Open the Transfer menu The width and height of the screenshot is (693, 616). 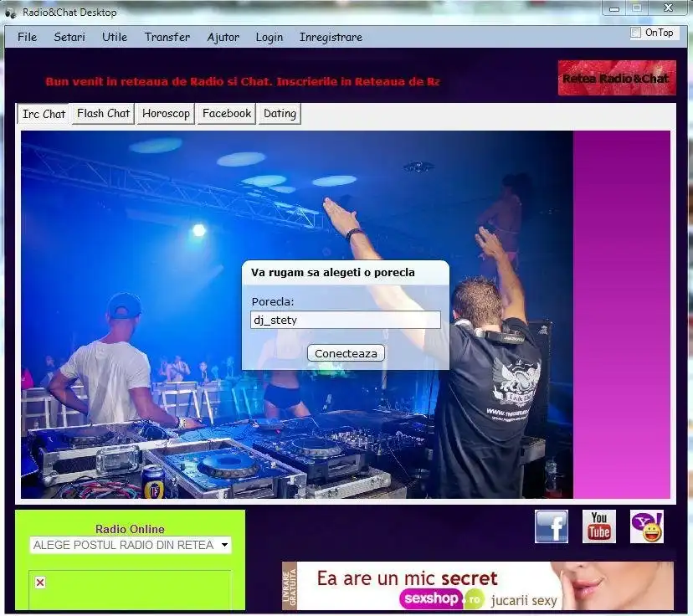[167, 37]
